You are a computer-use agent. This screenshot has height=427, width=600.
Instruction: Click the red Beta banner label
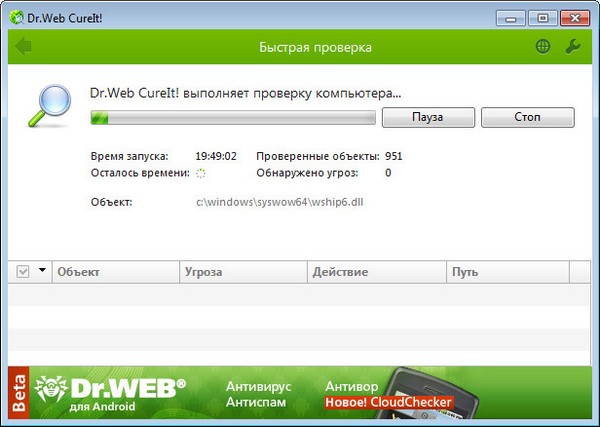click(x=19, y=393)
